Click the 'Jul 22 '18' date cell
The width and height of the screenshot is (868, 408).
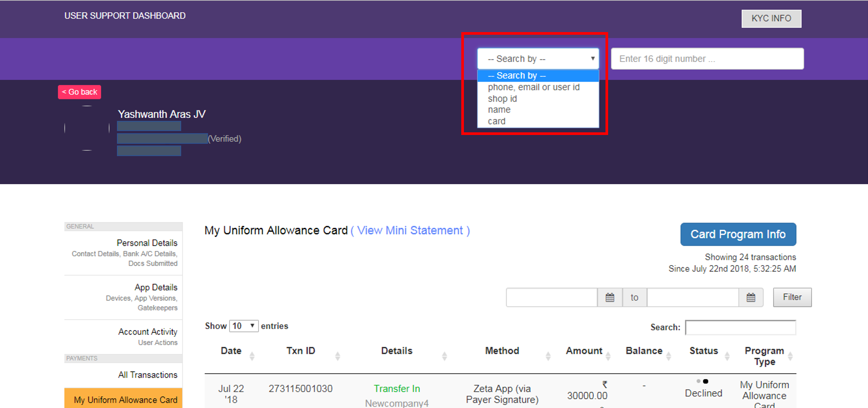pyautogui.click(x=231, y=394)
